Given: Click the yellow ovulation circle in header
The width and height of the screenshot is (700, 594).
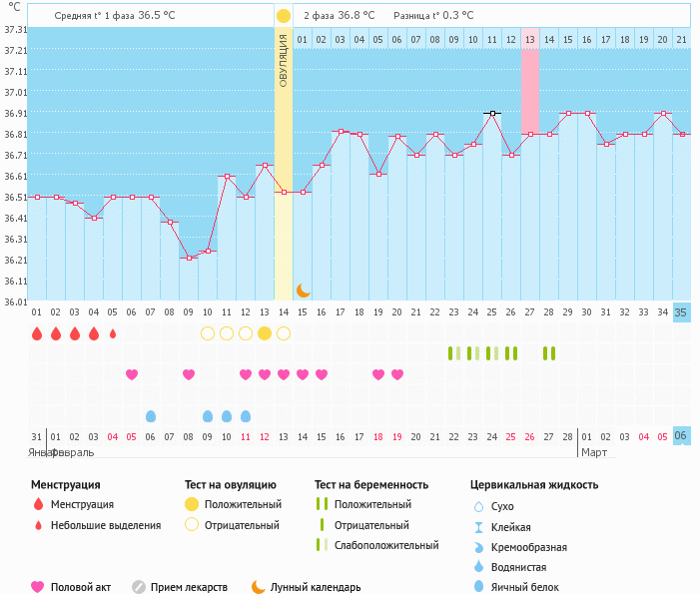Looking at the screenshot, I should point(284,16).
